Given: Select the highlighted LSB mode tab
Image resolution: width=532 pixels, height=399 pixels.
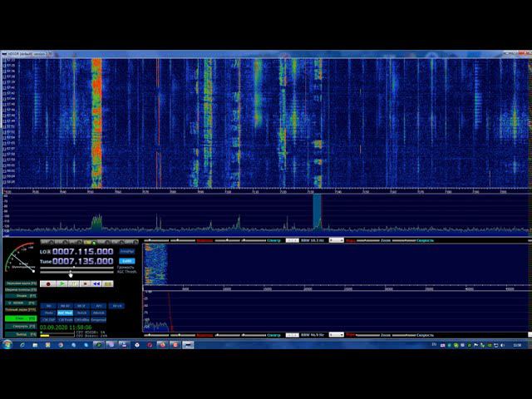Looking at the screenshot, I should point(90,242).
